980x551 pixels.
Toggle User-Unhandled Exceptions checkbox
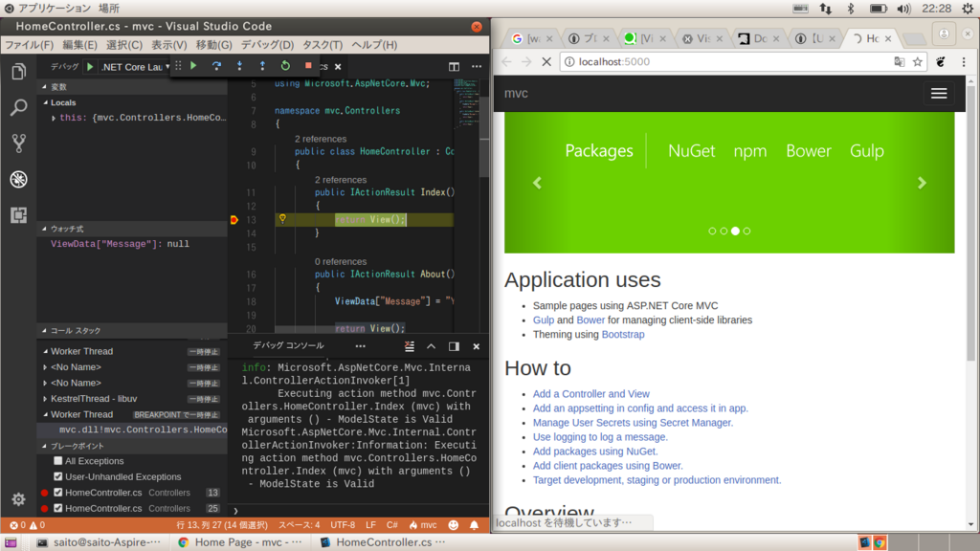(58, 476)
